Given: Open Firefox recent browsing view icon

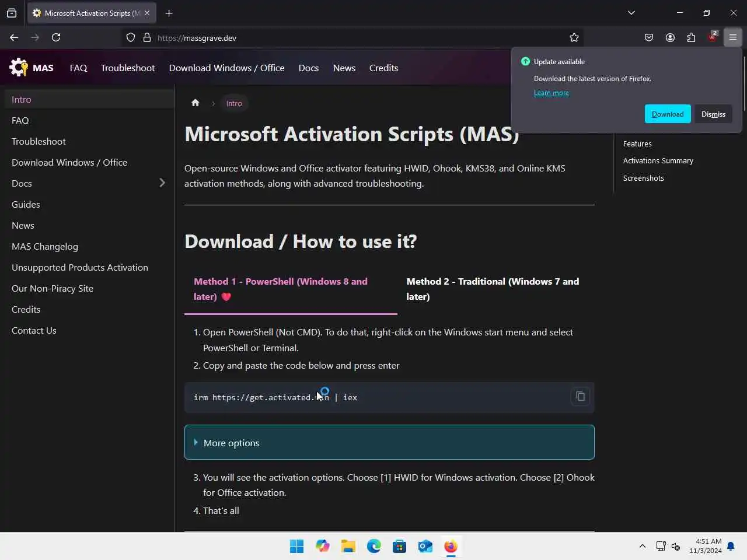Looking at the screenshot, I should [12, 13].
